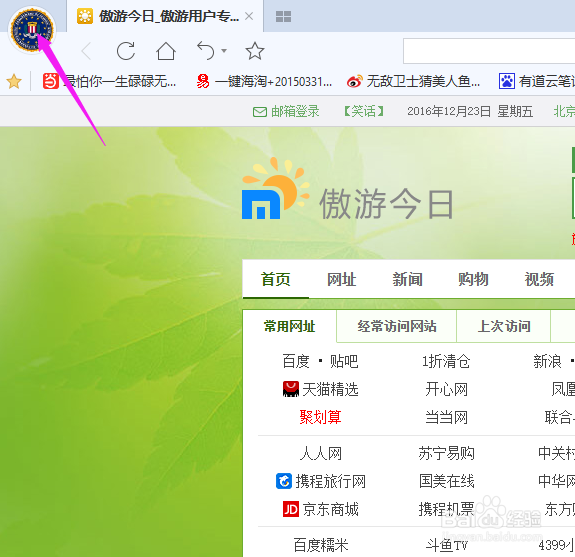This screenshot has height=557, width=575.
Task: Open 有道云笔记 bookmark
Action: tap(536, 81)
